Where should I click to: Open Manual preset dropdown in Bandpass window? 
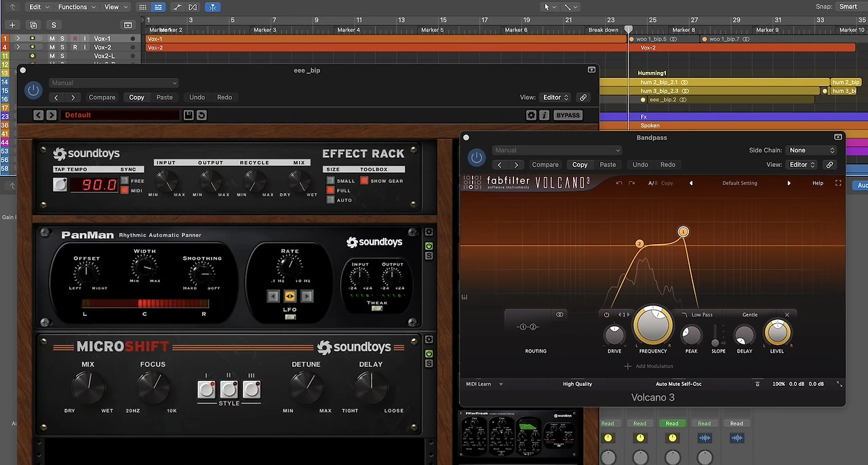pyautogui.click(x=557, y=150)
